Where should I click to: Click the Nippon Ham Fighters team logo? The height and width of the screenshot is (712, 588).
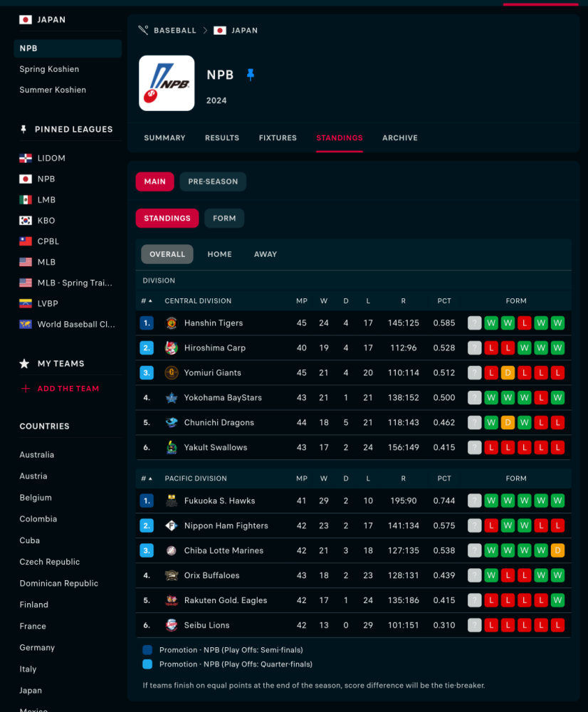(x=171, y=526)
